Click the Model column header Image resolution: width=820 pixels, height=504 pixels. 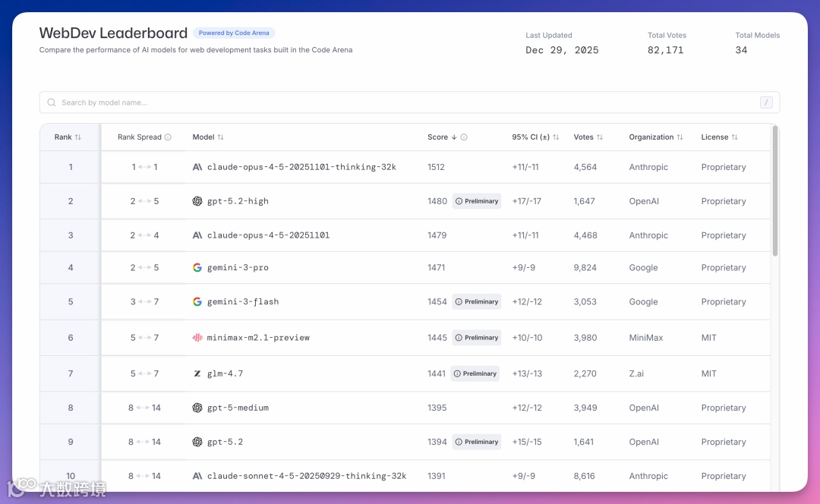(203, 137)
